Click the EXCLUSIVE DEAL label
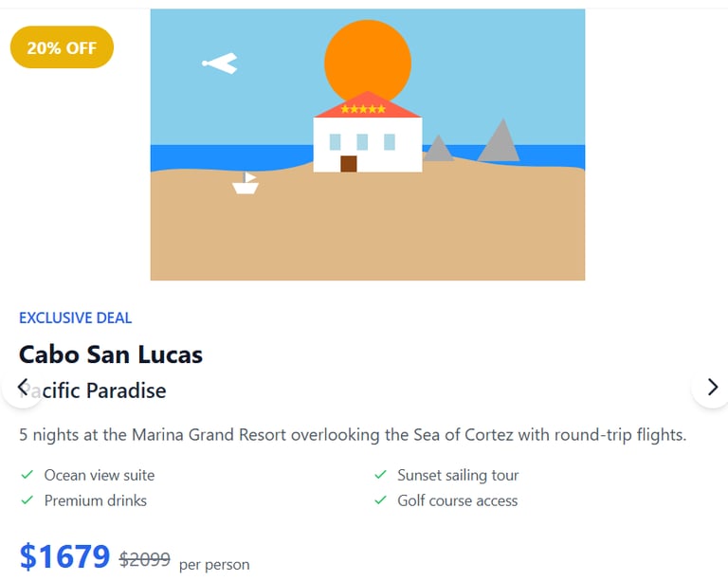Image resolution: width=728 pixels, height=581 pixels. [x=76, y=318]
